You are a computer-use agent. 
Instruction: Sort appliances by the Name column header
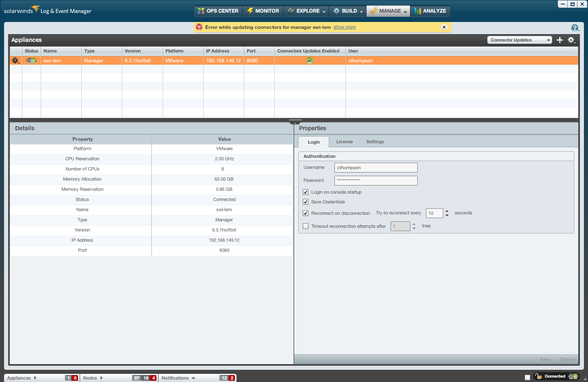pos(61,51)
